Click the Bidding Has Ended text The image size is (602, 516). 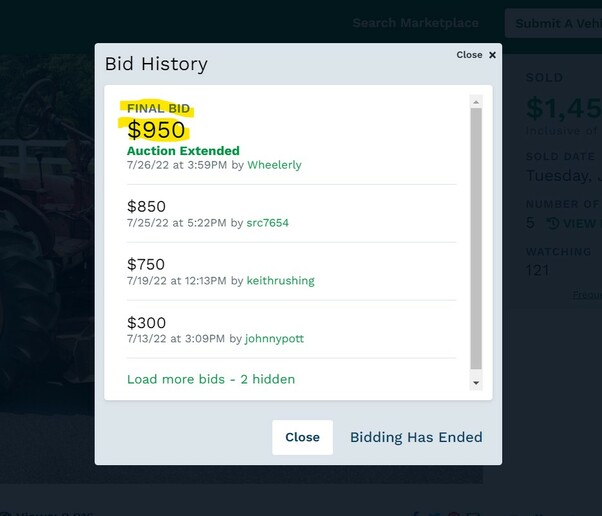(x=416, y=437)
